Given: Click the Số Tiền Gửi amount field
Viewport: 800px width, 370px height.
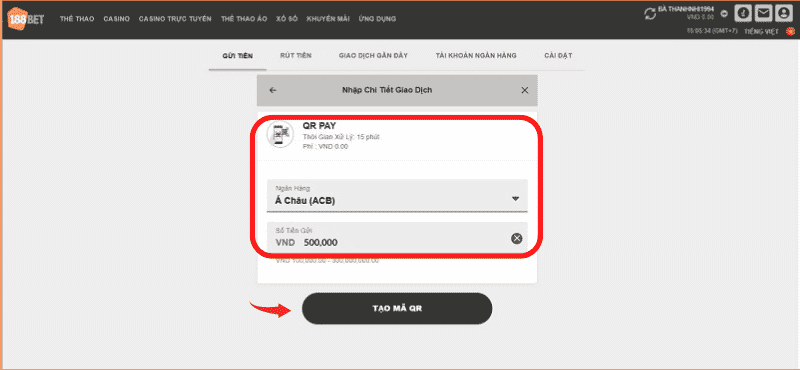Looking at the screenshot, I should point(397,238).
